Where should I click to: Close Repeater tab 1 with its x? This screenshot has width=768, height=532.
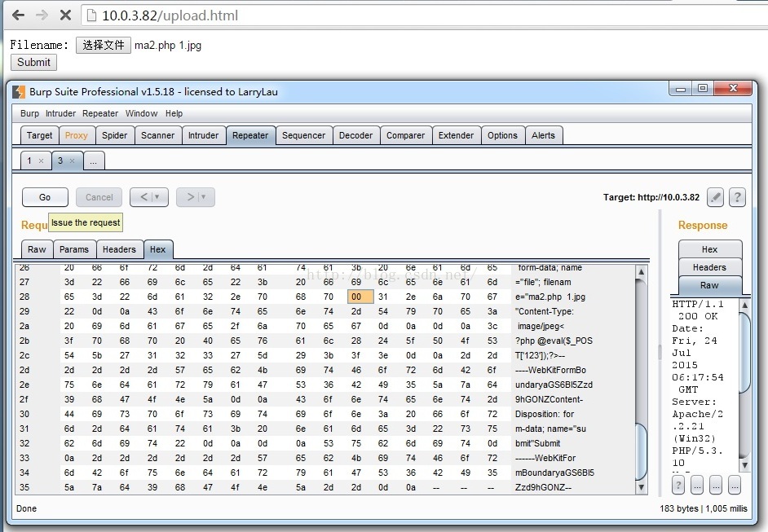(41, 160)
